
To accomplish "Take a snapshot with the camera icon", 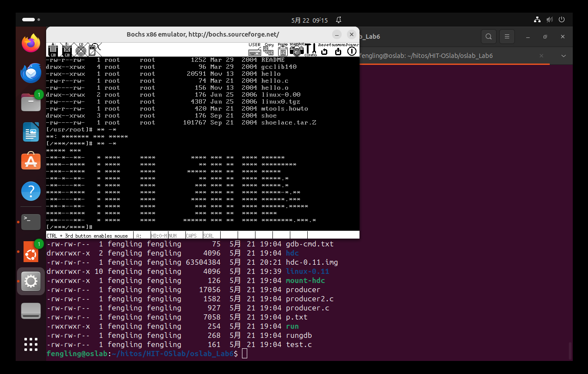I will coord(297,50).
